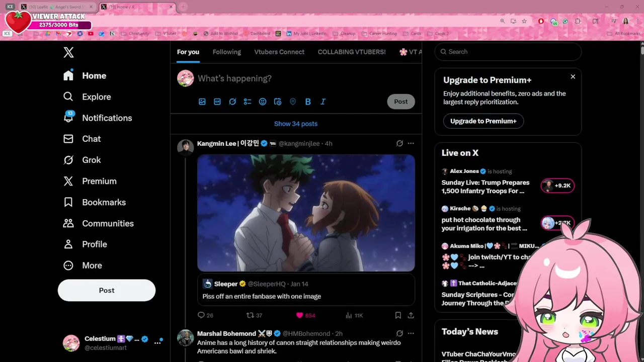
Task: Switch to Leaflit Angel's Sword browser tab
Action: (57, 7)
